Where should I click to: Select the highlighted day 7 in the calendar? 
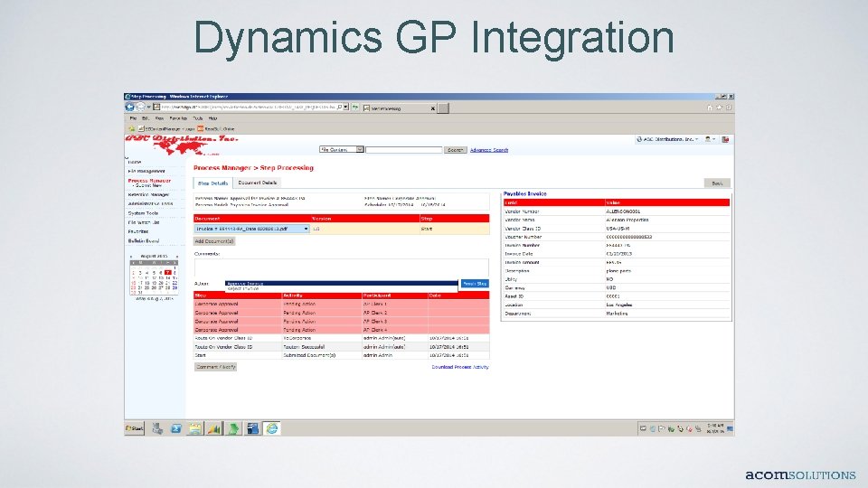(x=168, y=273)
